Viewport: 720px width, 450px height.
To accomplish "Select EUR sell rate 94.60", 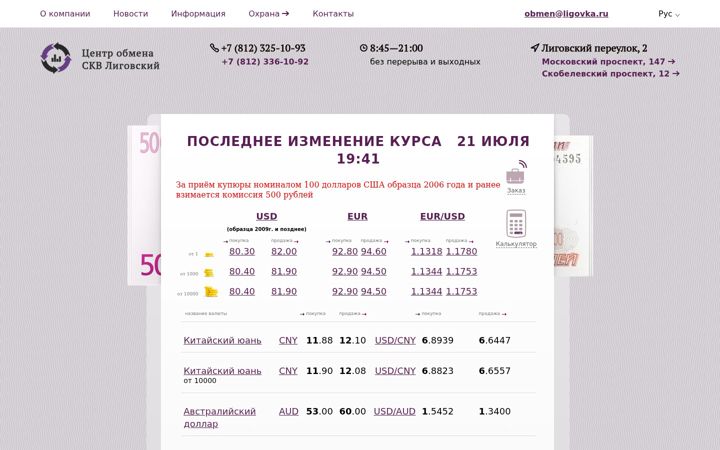I will pos(373,252).
